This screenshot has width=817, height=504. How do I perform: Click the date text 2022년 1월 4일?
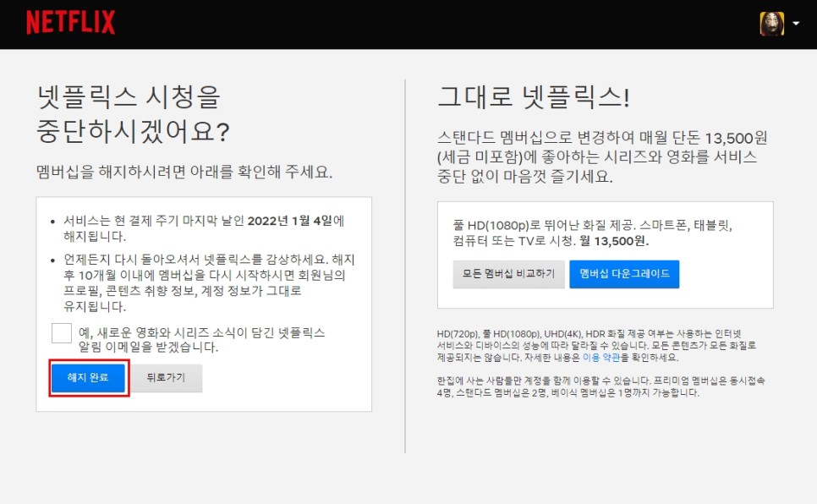[x=290, y=221]
